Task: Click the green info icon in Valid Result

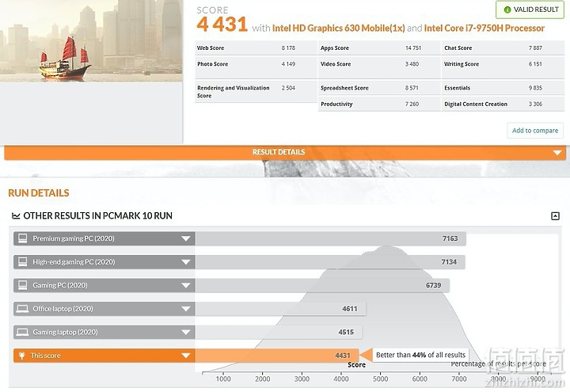Action: pyautogui.click(x=507, y=10)
